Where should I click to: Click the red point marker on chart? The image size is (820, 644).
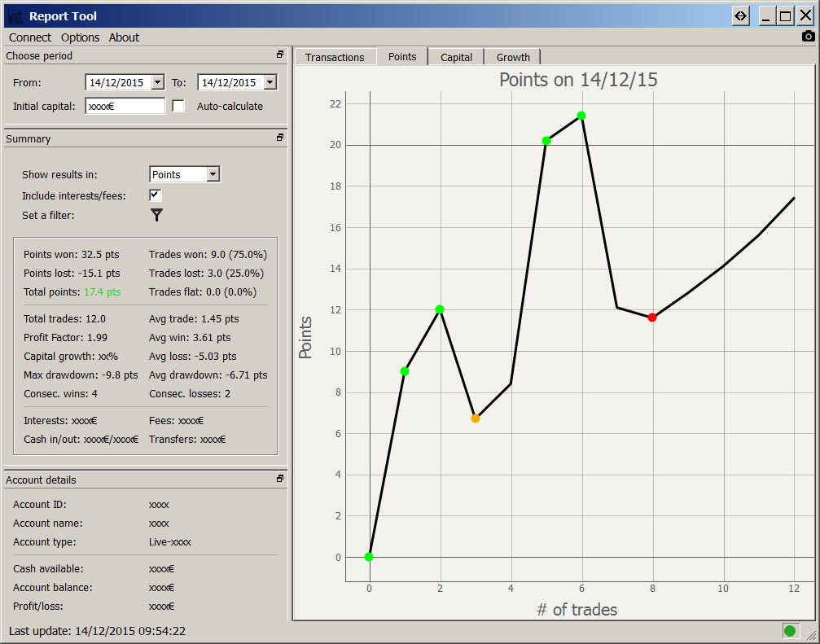(652, 318)
